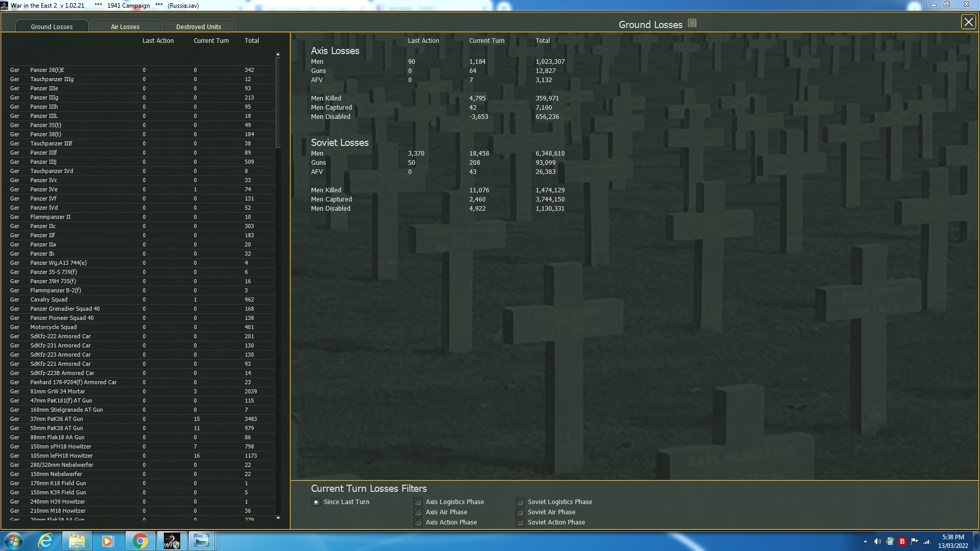Enable the Axis Air Phase filter
Viewport: 980px width, 551px height.
point(418,512)
